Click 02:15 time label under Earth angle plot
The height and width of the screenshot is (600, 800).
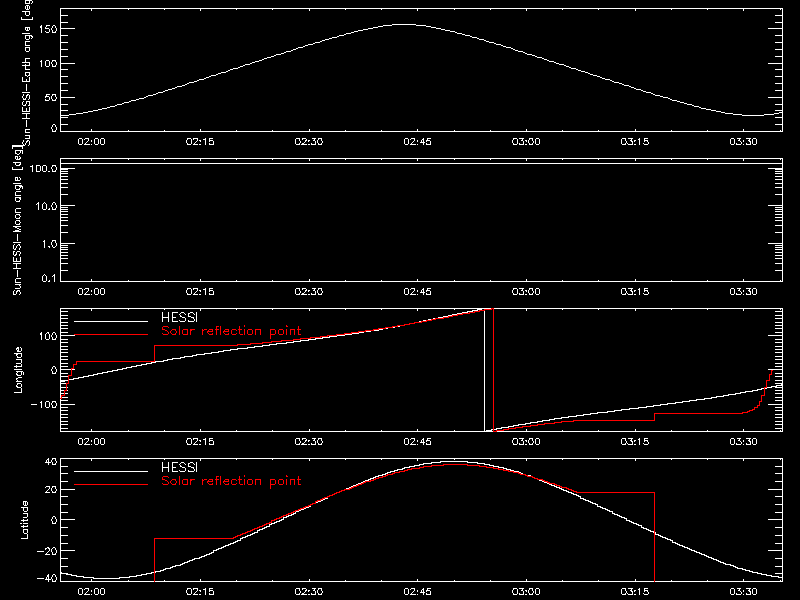tap(200, 141)
